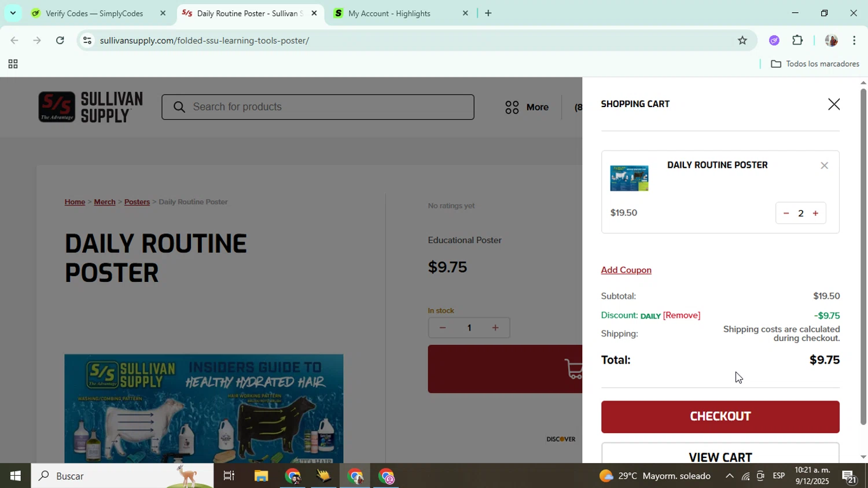The width and height of the screenshot is (868, 488).
Task: Open the notifications center
Action: (x=849, y=476)
